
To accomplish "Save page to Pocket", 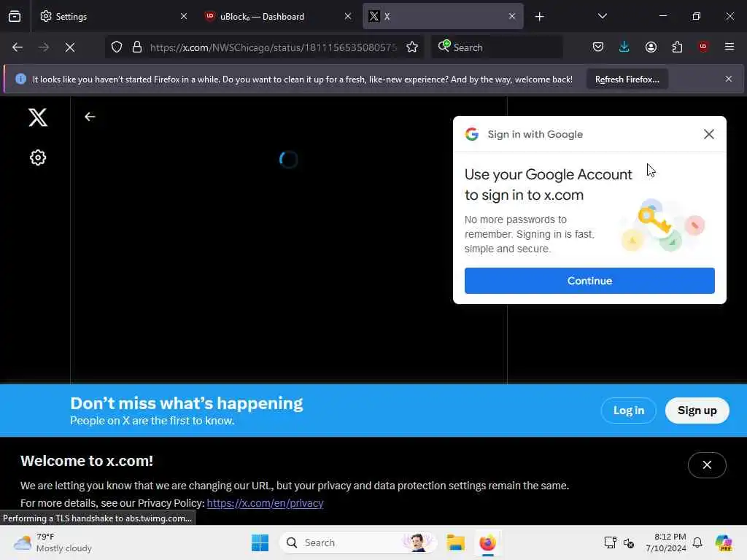I will point(598,47).
